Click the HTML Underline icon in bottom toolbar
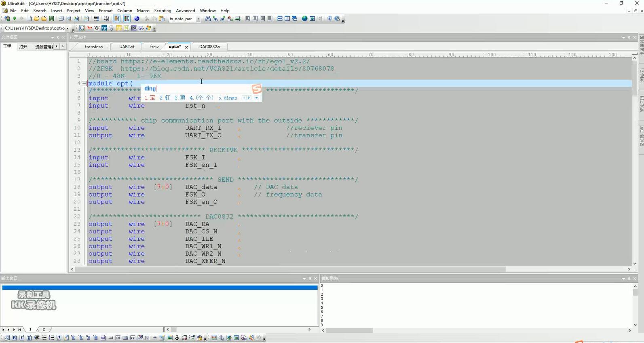The width and height of the screenshot is (644, 343). [x=29, y=338]
